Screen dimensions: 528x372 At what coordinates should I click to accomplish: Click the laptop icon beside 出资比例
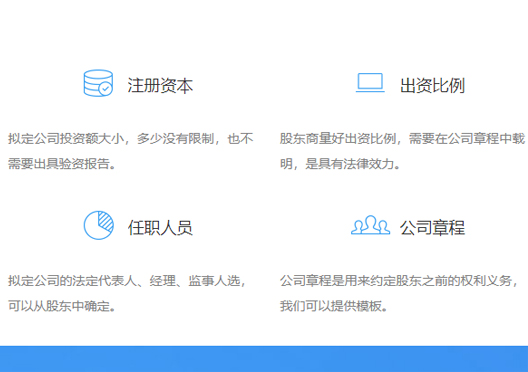370,82
